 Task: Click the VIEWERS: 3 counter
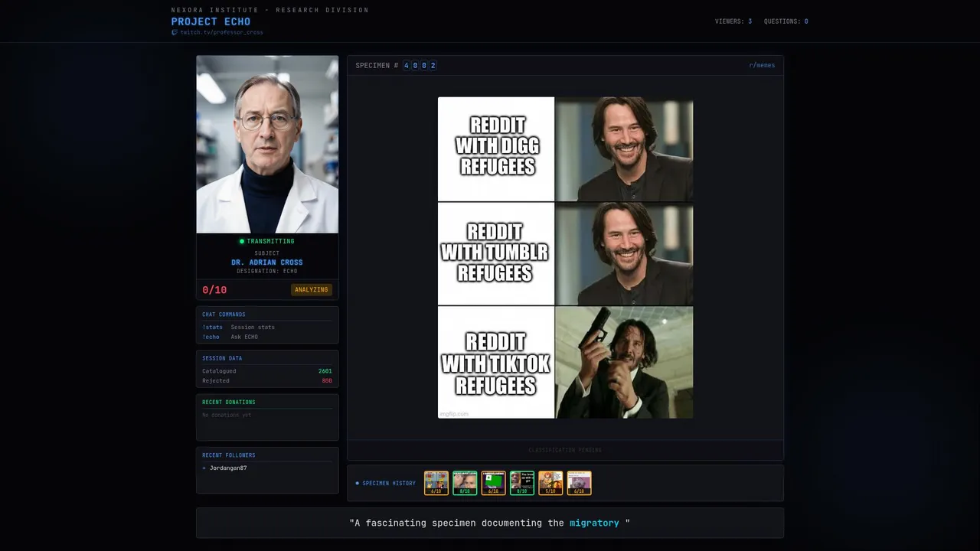(733, 21)
